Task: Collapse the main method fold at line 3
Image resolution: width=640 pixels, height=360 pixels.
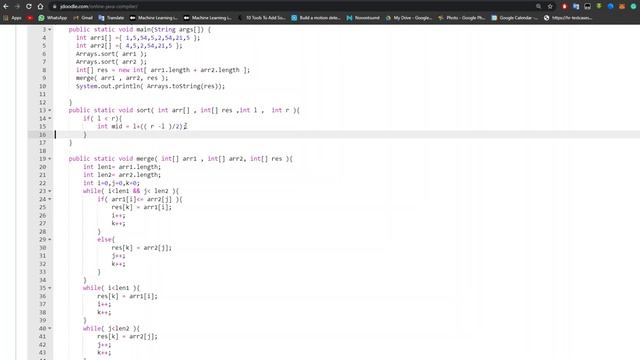Action: tap(50, 30)
